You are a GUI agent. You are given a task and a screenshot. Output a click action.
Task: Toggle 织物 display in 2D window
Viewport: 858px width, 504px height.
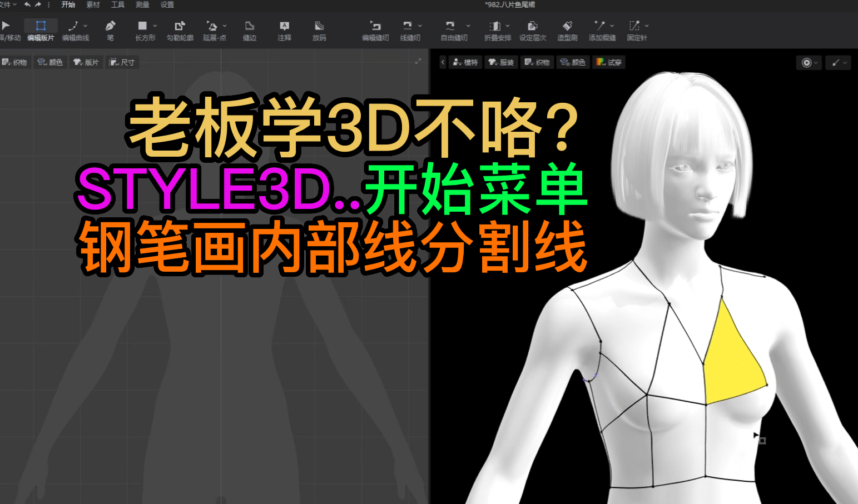tap(14, 62)
